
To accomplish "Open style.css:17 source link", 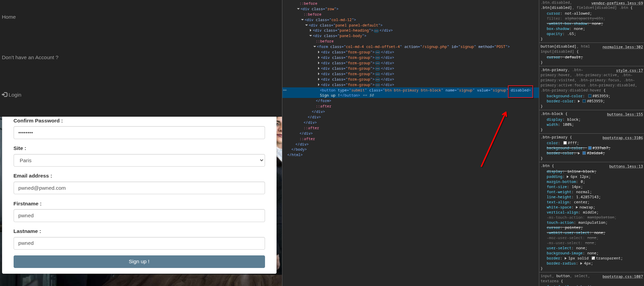I will [x=629, y=70].
